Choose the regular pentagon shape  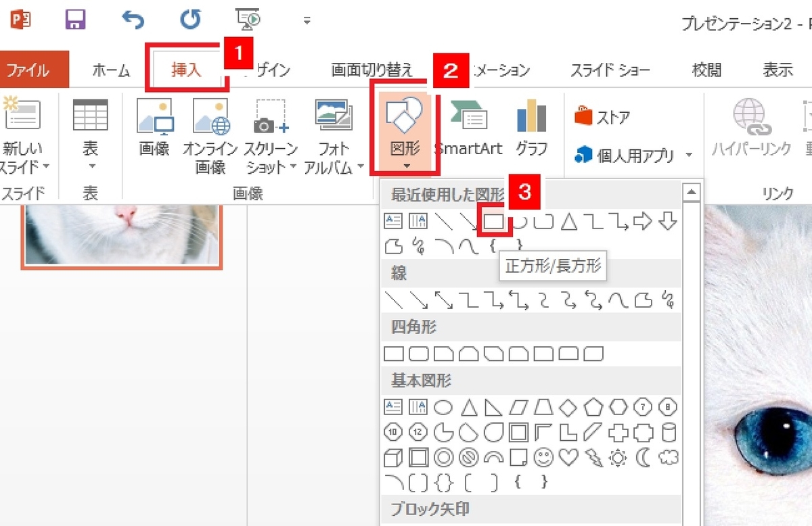coord(593,408)
